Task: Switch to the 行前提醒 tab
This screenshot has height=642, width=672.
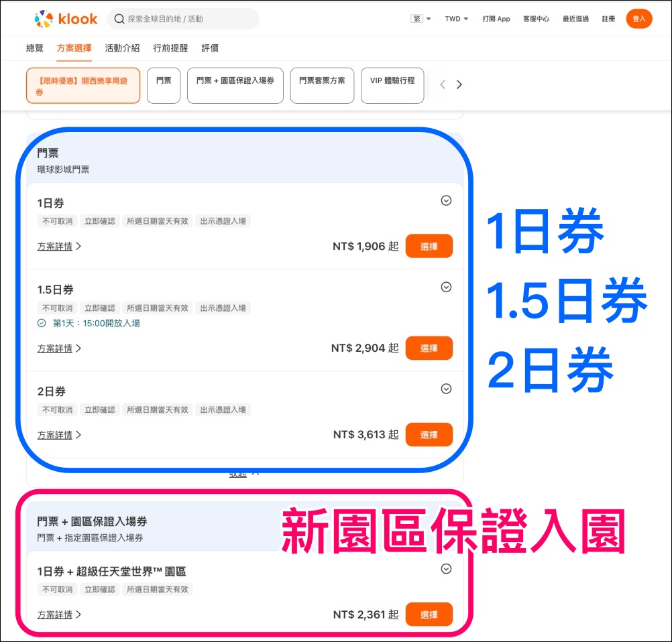Action: pyautogui.click(x=170, y=48)
